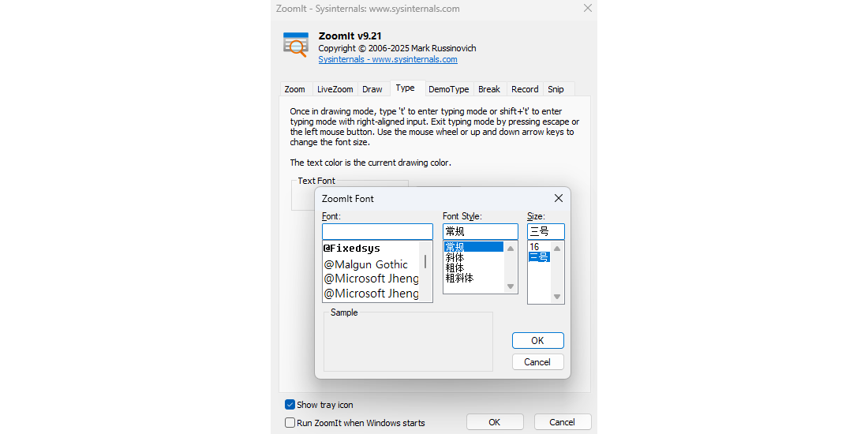Click the Size list up arrow

coord(557,249)
